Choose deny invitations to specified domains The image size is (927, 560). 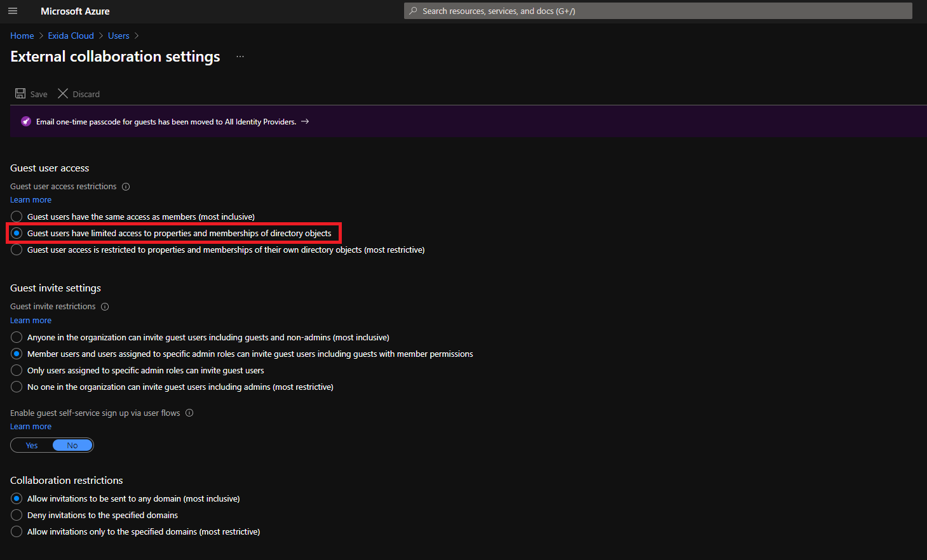pos(16,515)
